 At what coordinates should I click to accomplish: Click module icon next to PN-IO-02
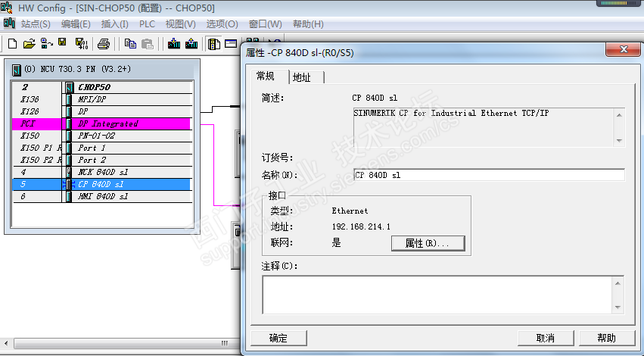click(69, 136)
